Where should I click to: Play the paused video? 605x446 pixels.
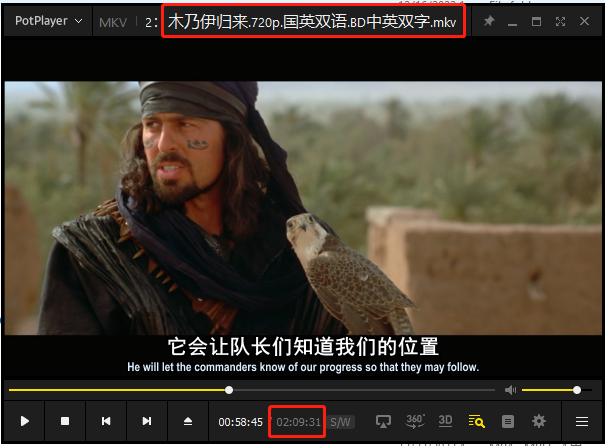25,421
